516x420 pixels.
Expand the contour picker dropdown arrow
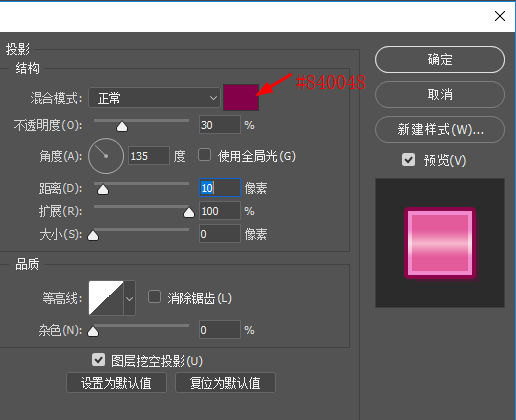coord(129,298)
